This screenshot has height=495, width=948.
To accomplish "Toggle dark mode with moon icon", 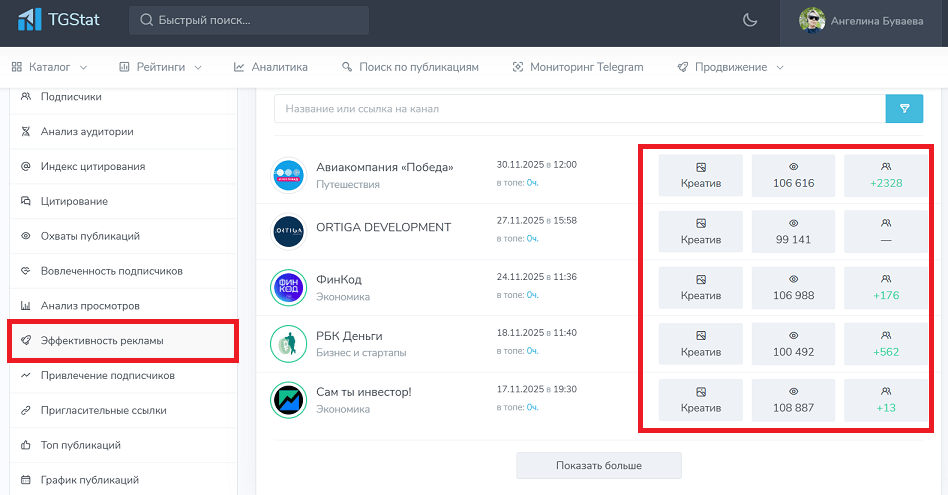I will 750,20.
